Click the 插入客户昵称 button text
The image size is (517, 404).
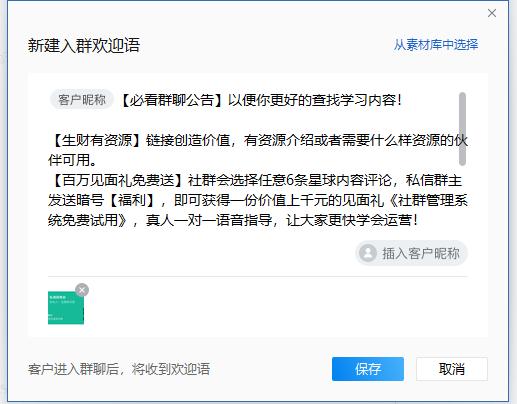[421, 253]
